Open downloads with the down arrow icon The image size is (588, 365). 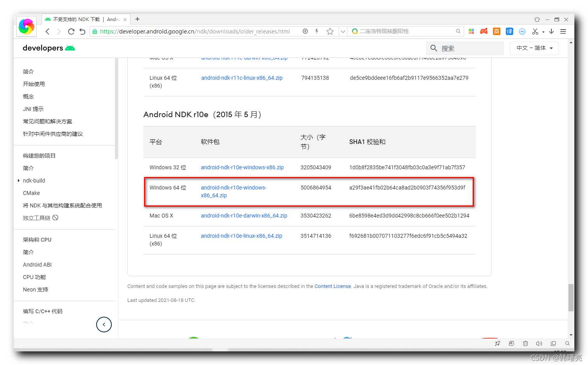(551, 32)
